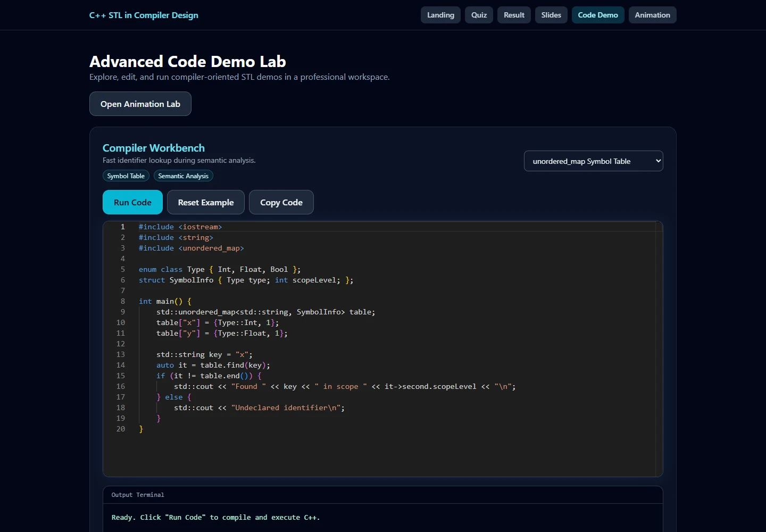
Task: Click the std::string key = "x" line
Action: 205,354
